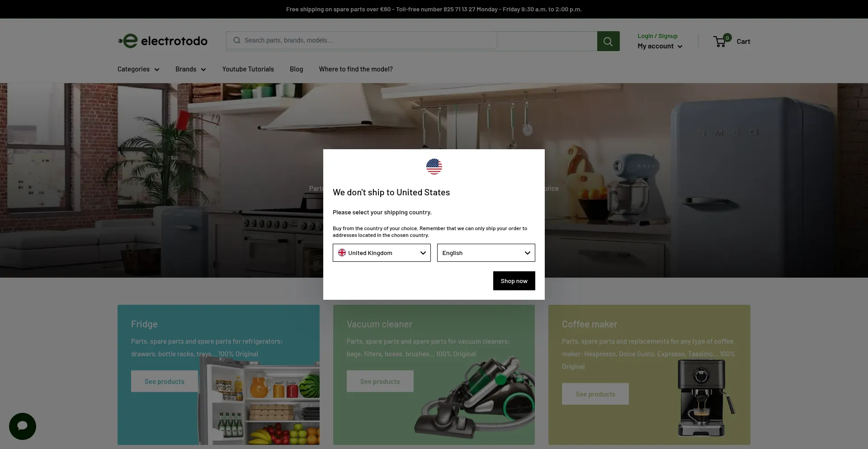See products for Coffee maker
The width and height of the screenshot is (868, 449).
coord(595,394)
